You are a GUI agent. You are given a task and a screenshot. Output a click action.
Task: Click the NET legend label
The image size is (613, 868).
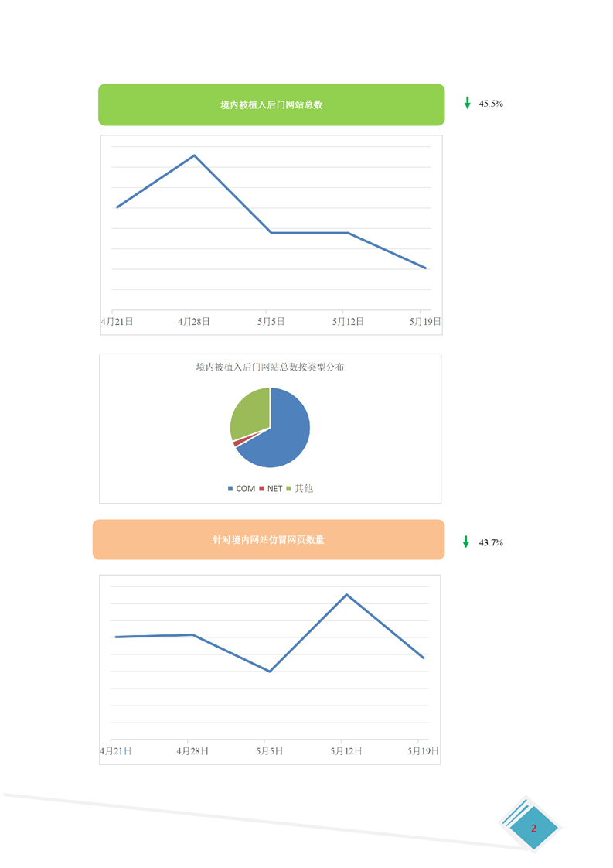coord(274,489)
